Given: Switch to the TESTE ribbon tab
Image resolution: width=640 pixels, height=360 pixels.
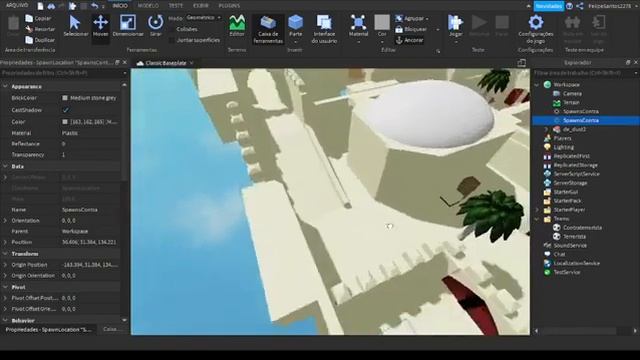Looking at the screenshot, I should (x=176, y=6).
